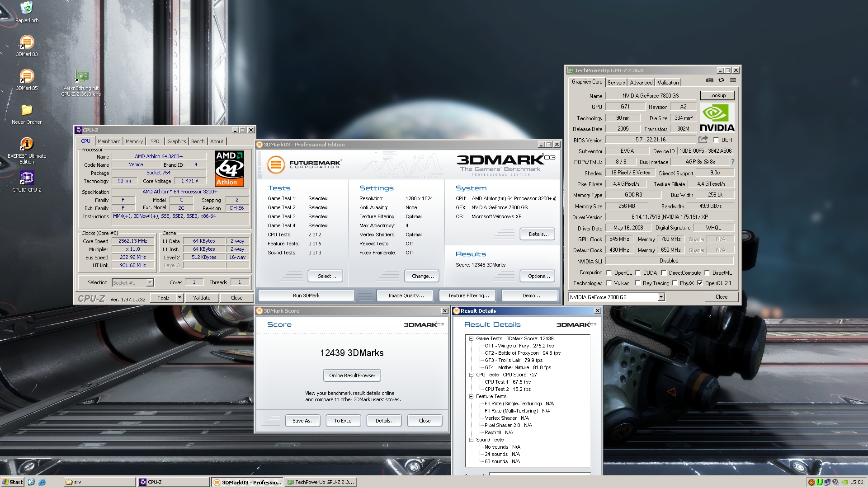Image resolution: width=868 pixels, height=488 pixels.
Task: Launch Internet Explorer from quick launch
Action: pos(42,482)
